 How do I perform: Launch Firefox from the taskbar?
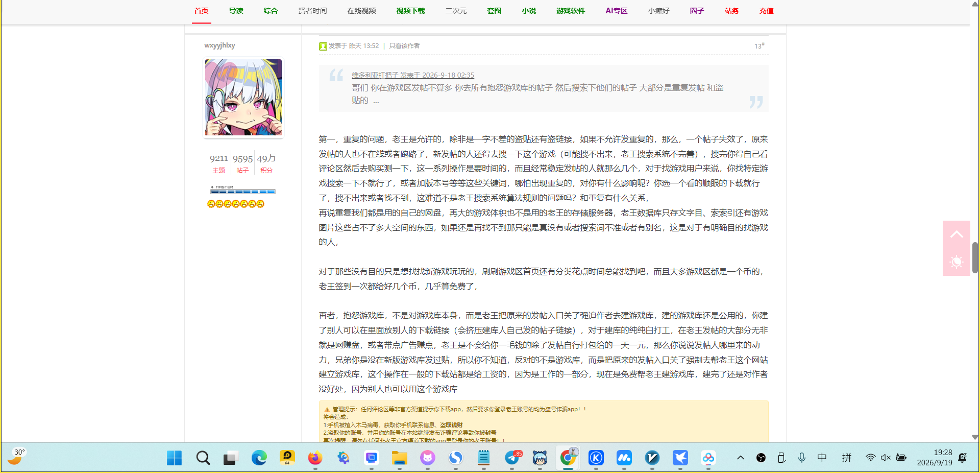[x=315, y=458]
